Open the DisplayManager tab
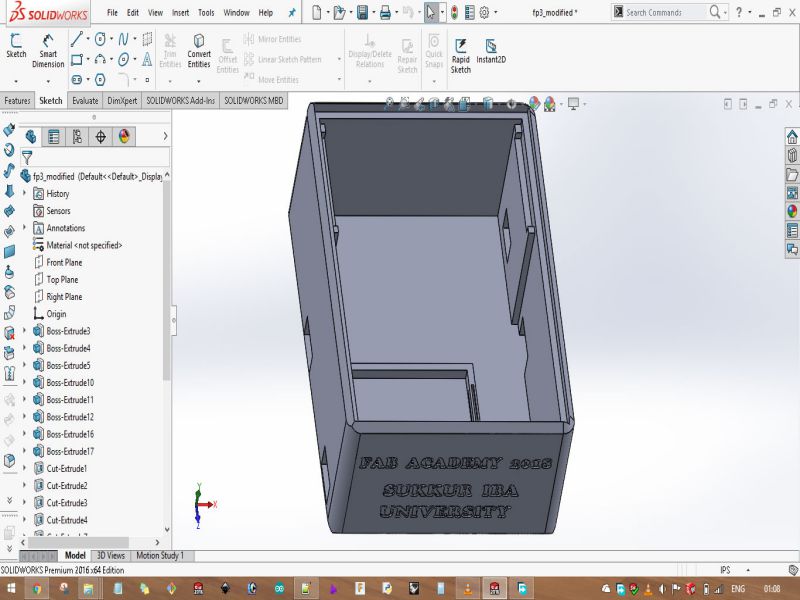 coord(124,136)
